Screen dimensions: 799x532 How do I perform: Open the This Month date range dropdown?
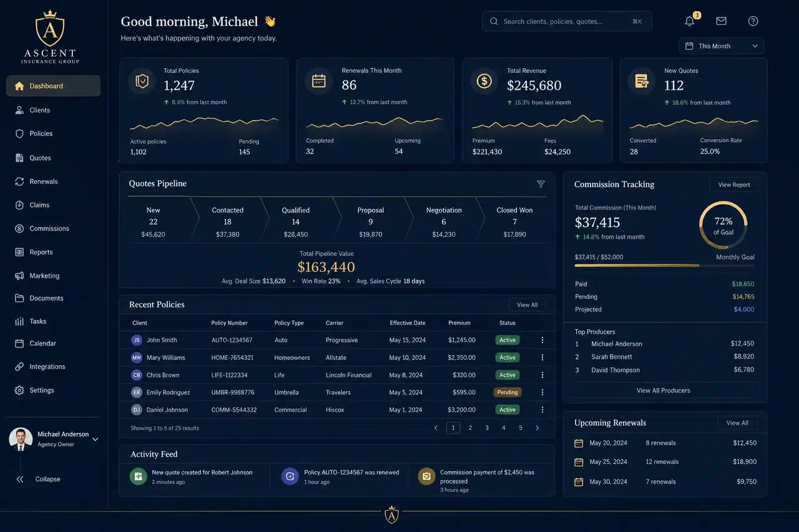pos(721,46)
